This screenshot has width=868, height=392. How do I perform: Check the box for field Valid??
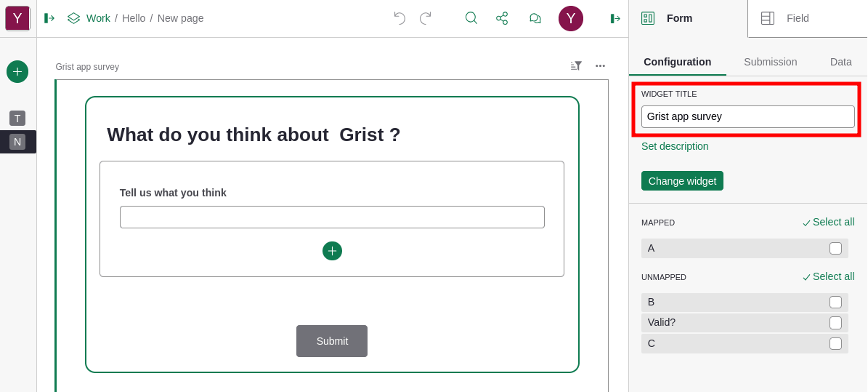pos(835,323)
